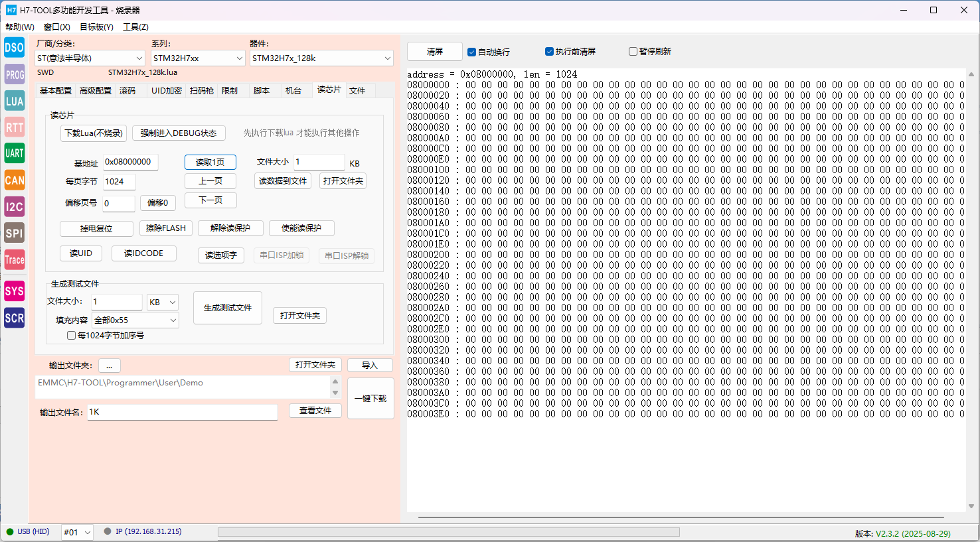
Task: Open the 帮助(W) menu
Action: click(20, 27)
